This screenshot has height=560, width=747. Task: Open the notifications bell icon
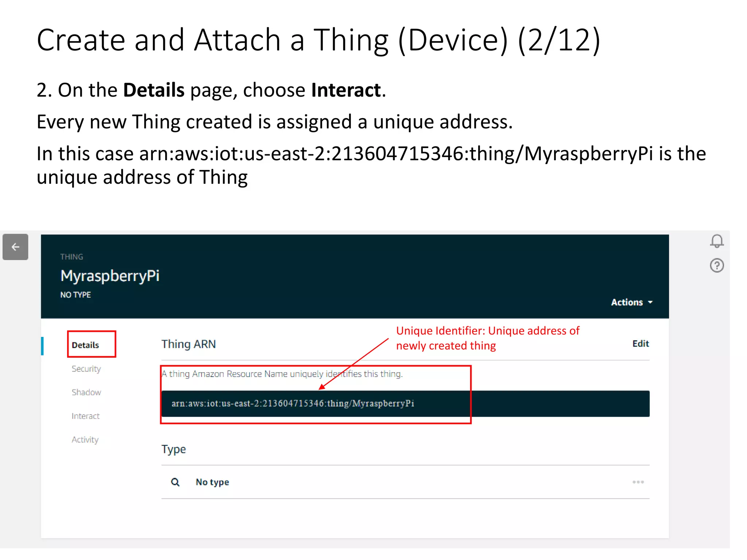[717, 241]
